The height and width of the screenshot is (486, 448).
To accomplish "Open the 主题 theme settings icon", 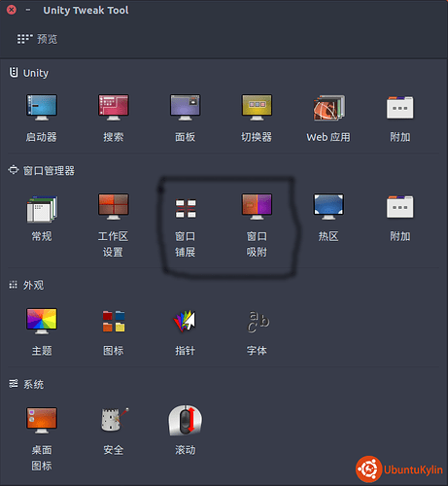I will pos(42,321).
